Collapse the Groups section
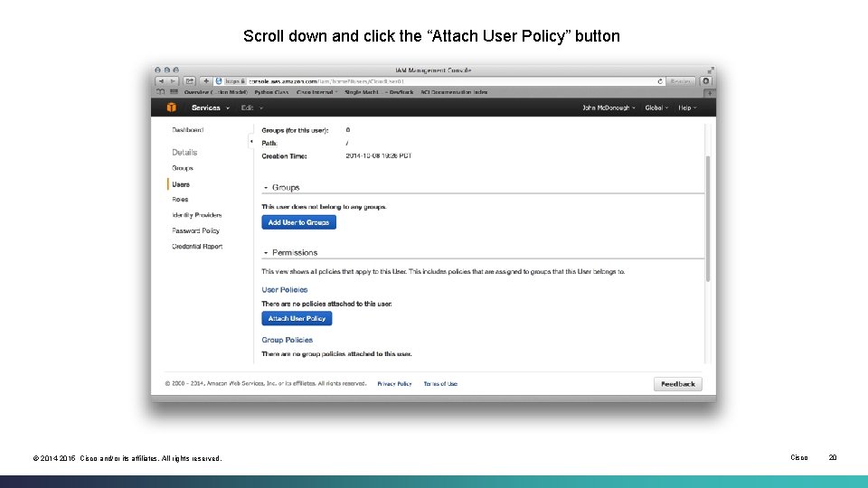Screen dimensions: 868x488 click(x=266, y=188)
